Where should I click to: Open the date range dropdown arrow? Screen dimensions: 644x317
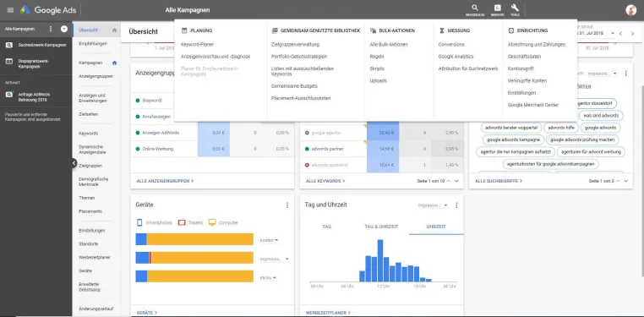pos(613,33)
